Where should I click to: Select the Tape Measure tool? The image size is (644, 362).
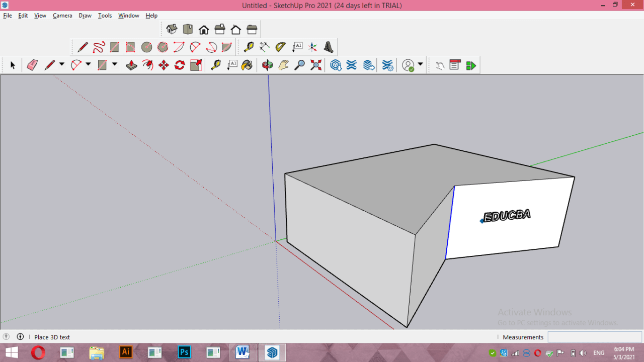(x=215, y=65)
